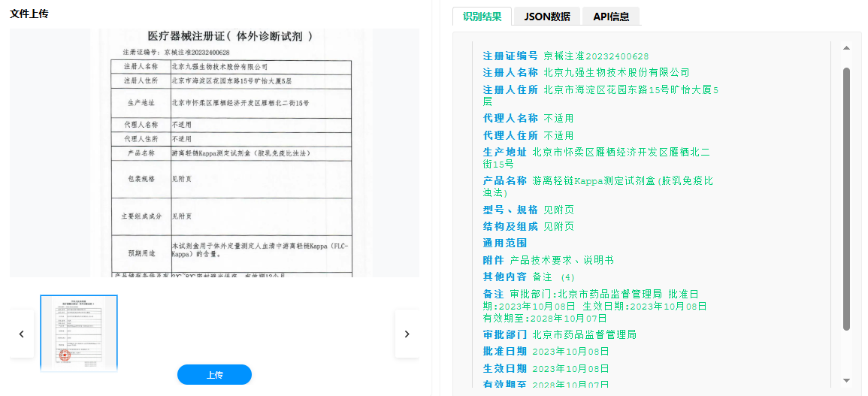Click the 文件上传 heading

tap(29, 14)
